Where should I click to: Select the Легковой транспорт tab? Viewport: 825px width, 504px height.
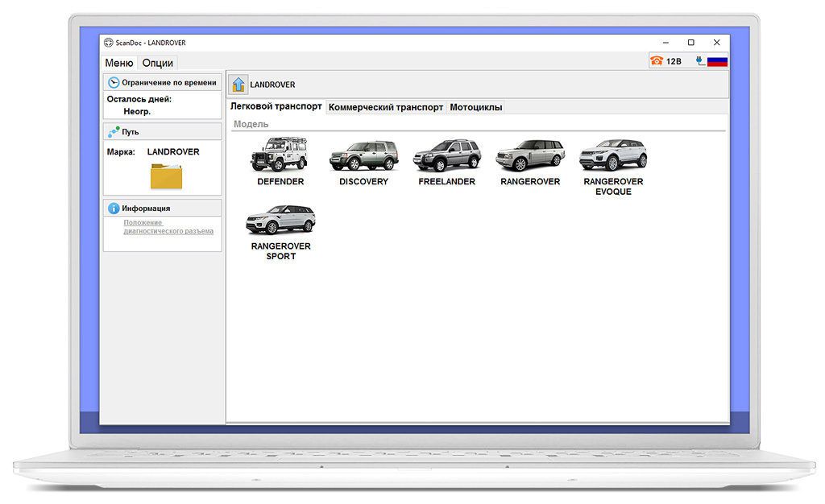pyautogui.click(x=276, y=106)
